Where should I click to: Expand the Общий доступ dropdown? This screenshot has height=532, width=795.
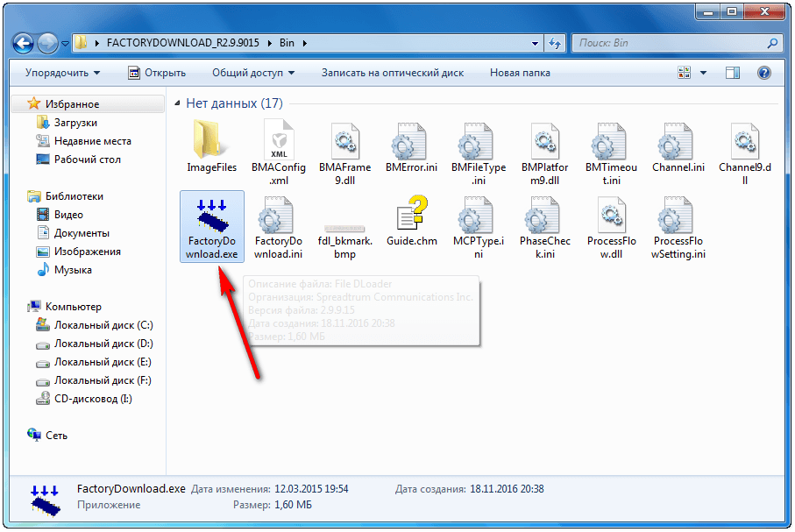253,73
